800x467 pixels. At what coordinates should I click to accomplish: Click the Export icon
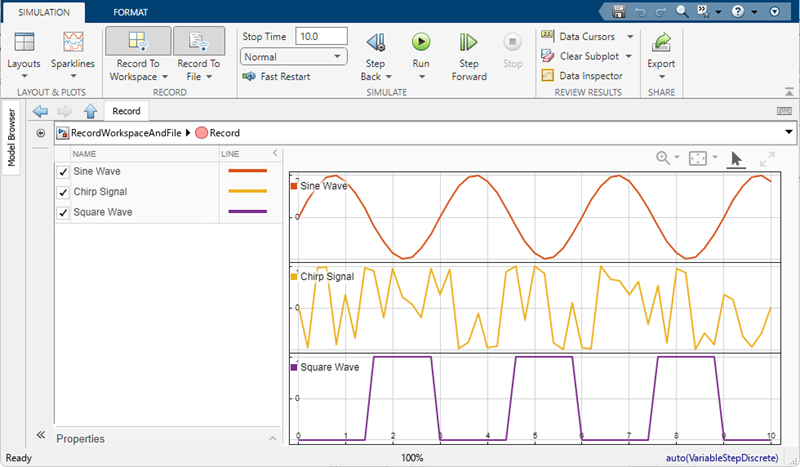[661, 42]
